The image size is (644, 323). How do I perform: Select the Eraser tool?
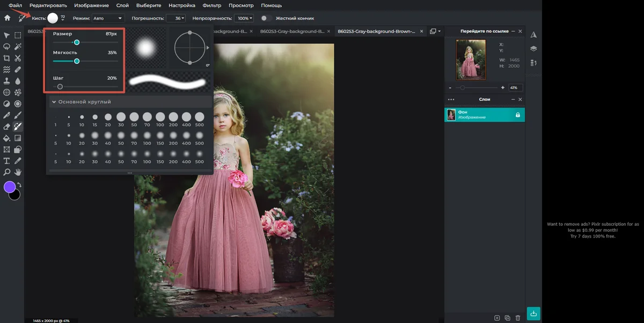pos(7,127)
